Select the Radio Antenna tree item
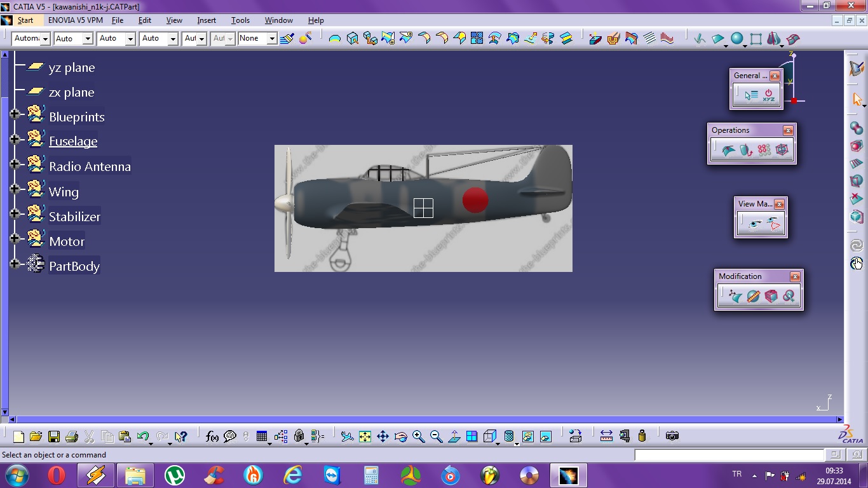 [90, 166]
